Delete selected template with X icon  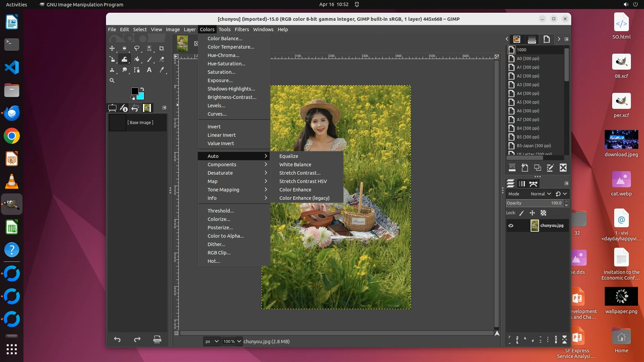tap(563, 168)
